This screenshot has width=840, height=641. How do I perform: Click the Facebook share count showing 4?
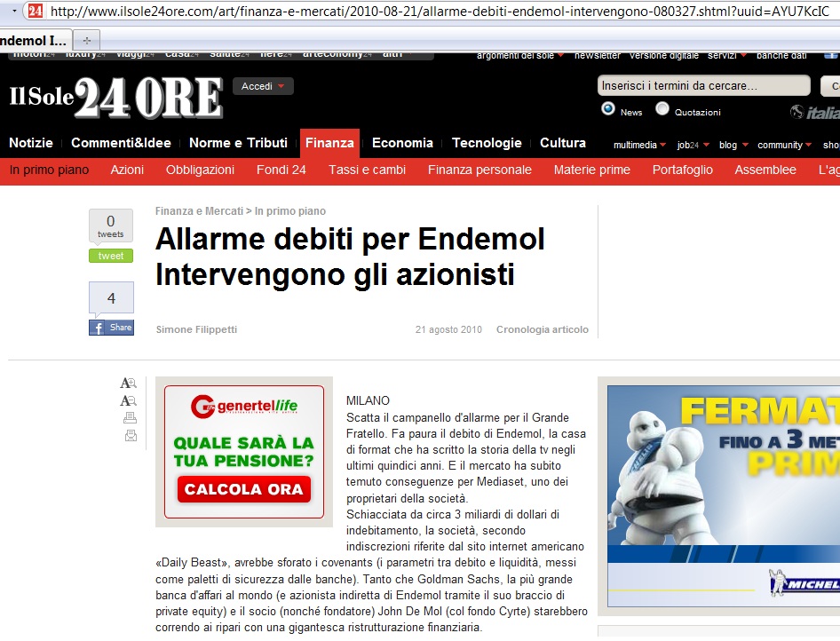click(x=111, y=297)
